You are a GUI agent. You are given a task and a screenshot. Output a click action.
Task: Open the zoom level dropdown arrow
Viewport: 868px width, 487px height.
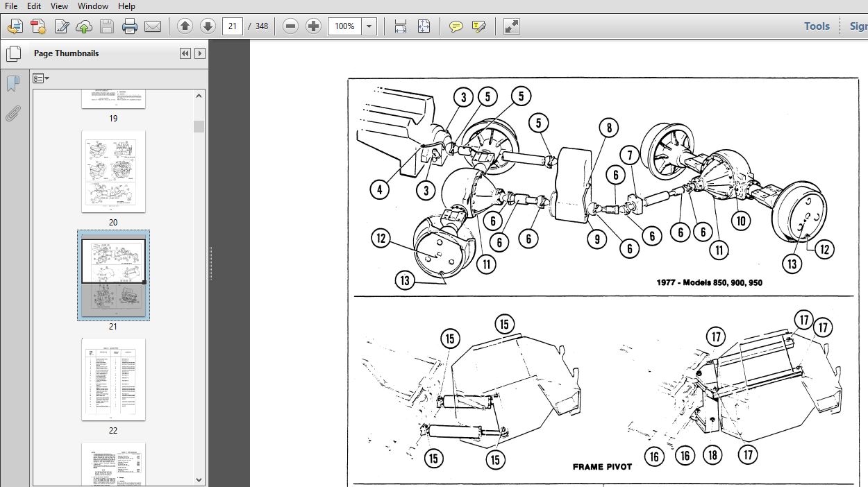(x=369, y=26)
